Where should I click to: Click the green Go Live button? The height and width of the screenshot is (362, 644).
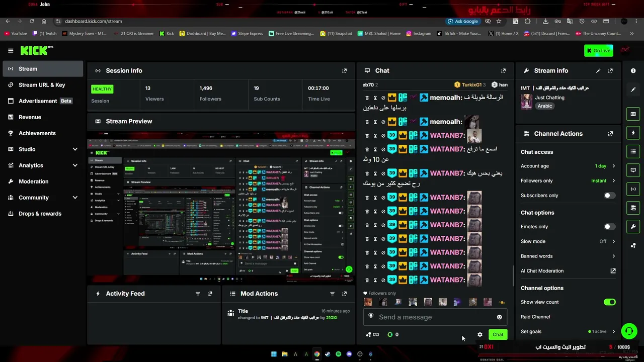pyautogui.click(x=599, y=50)
